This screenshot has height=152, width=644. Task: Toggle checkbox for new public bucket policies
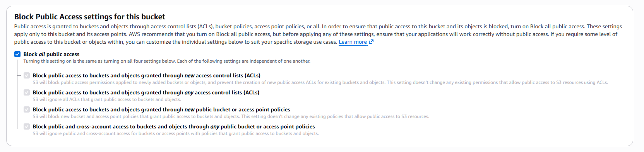click(x=27, y=109)
